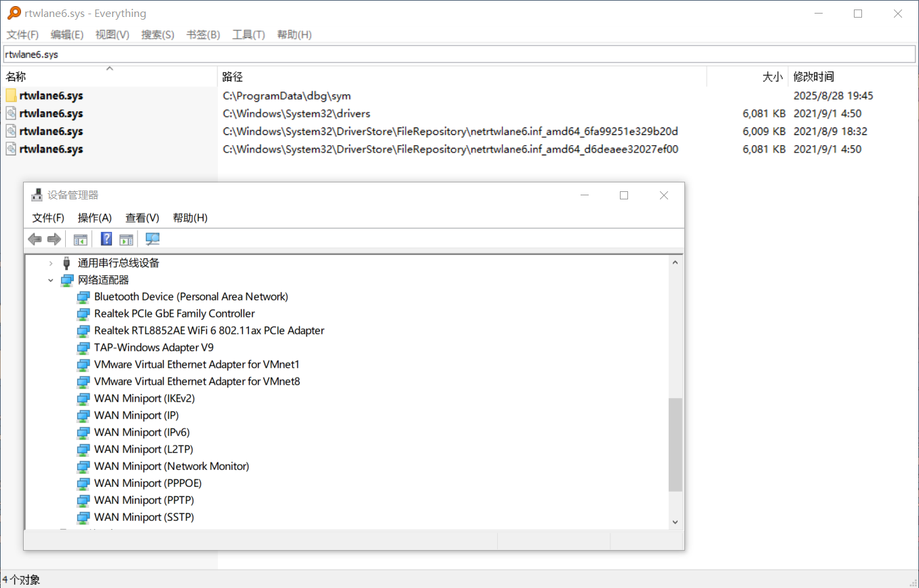
Task: Collapse the 网络适配器 tree node
Action: (x=51, y=279)
